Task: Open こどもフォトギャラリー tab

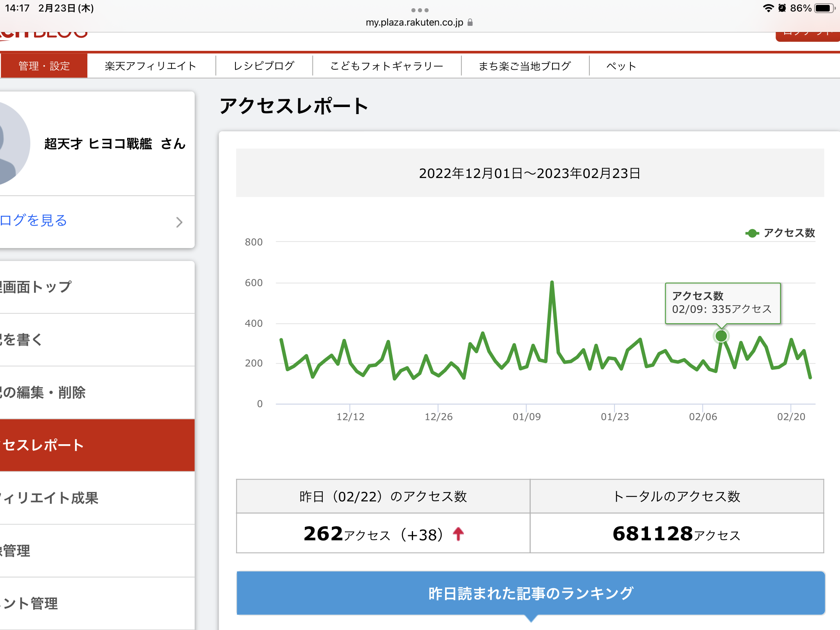Action: click(x=386, y=66)
